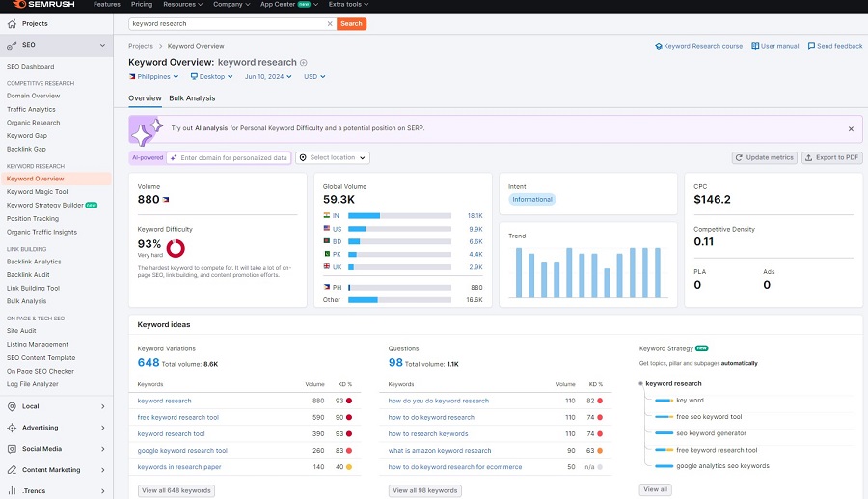Open the Resources menu

tap(182, 5)
